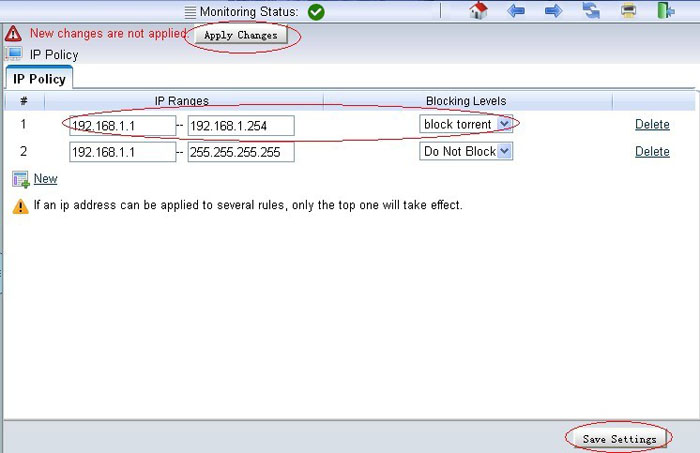700x453 pixels.
Task: Click the yellow caution icon near the rule note
Action: click(x=21, y=206)
